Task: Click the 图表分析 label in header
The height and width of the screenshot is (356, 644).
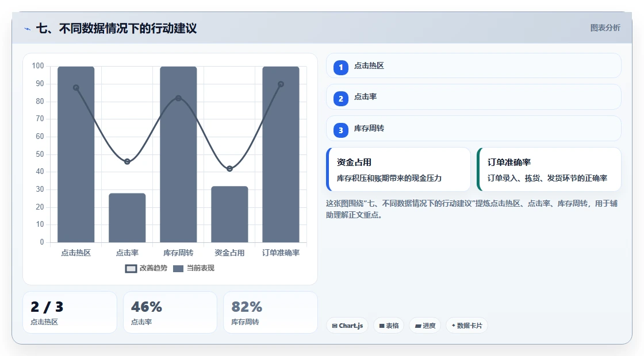Action: coord(605,28)
